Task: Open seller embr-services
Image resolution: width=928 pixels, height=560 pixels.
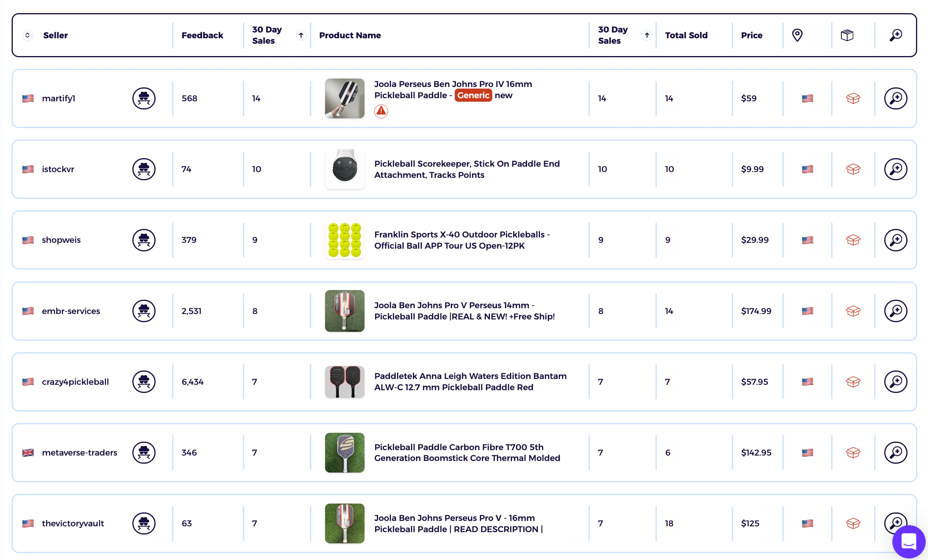Action: coord(71,311)
